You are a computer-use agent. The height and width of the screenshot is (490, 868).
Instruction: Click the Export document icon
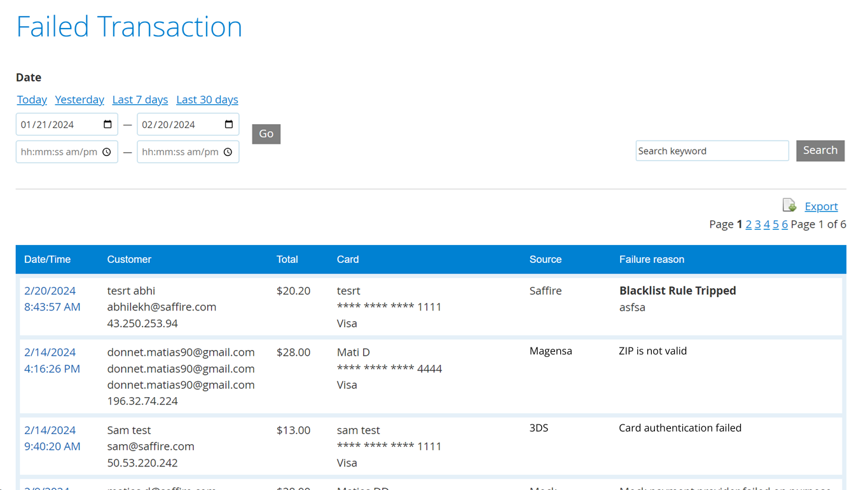point(789,205)
